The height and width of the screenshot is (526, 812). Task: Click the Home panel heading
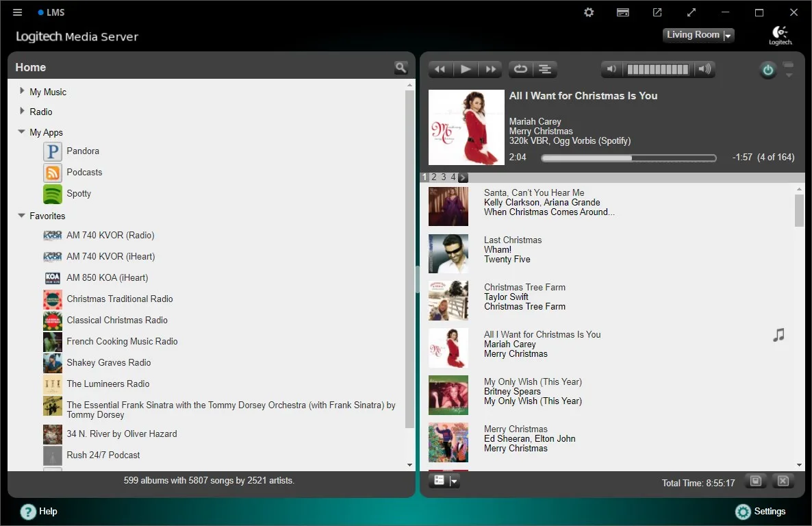click(31, 67)
